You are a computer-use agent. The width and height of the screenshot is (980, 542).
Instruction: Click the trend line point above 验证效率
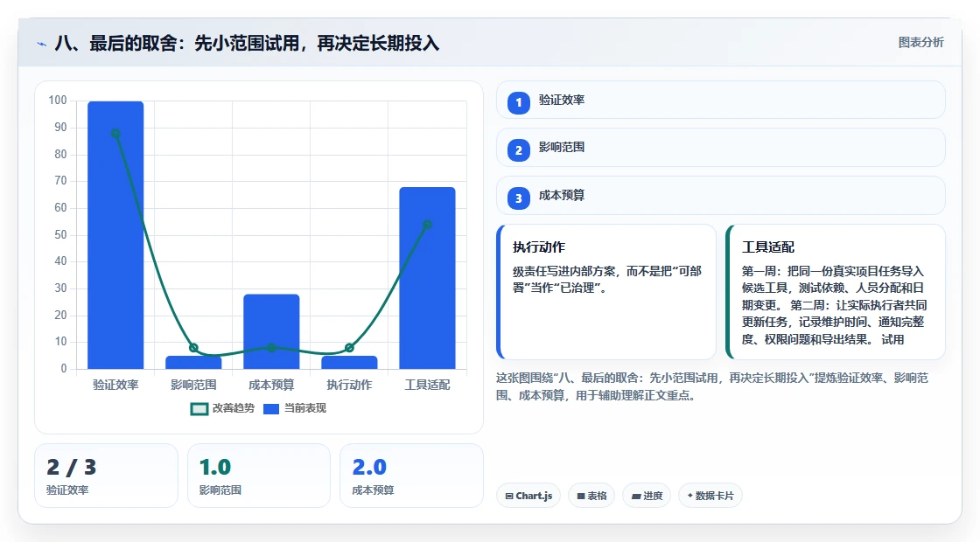point(115,133)
